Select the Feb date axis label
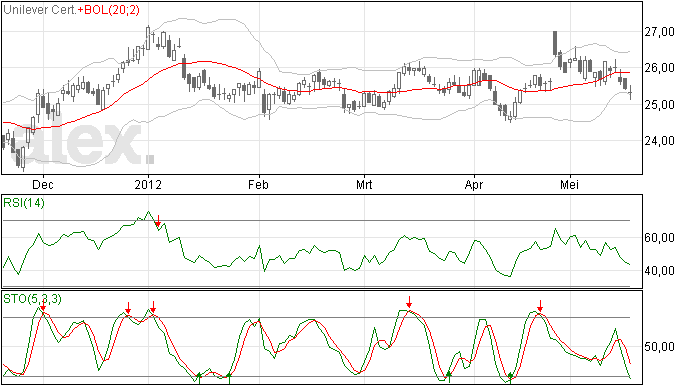This screenshot has width=690, height=387. point(258,184)
